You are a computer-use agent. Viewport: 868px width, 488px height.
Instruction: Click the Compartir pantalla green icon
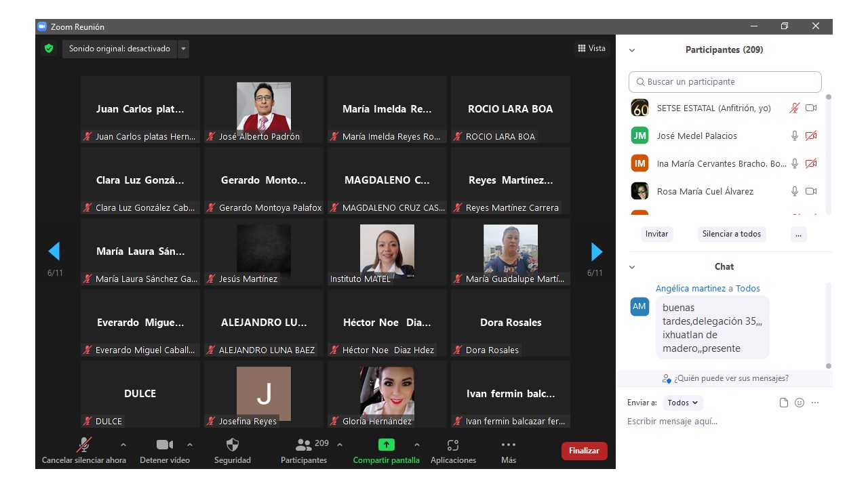click(x=386, y=445)
